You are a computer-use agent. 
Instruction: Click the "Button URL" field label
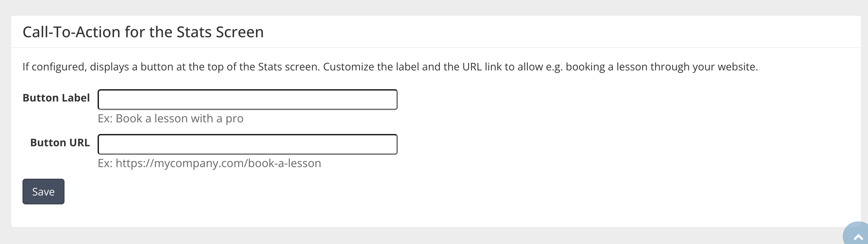click(x=60, y=143)
